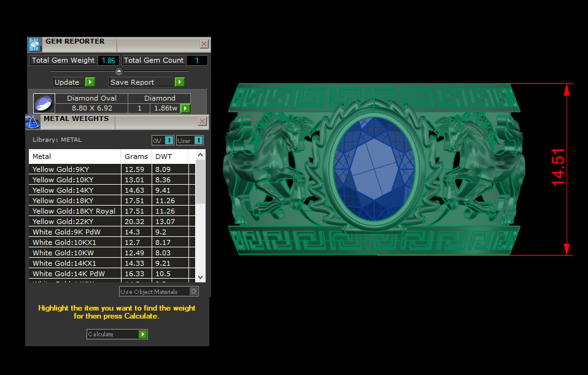
Task: Click the Gem Reporter panel icon
Action: coord(34,44)
